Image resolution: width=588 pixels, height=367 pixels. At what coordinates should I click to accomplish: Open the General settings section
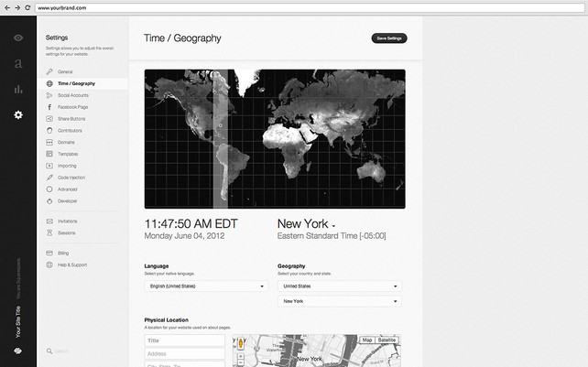65,71
